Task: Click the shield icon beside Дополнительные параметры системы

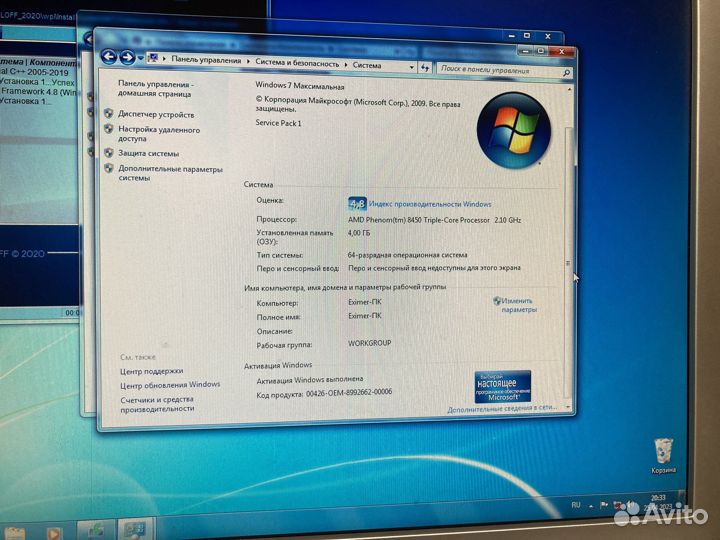Action: pyautogui.click(x=109, y=169)
